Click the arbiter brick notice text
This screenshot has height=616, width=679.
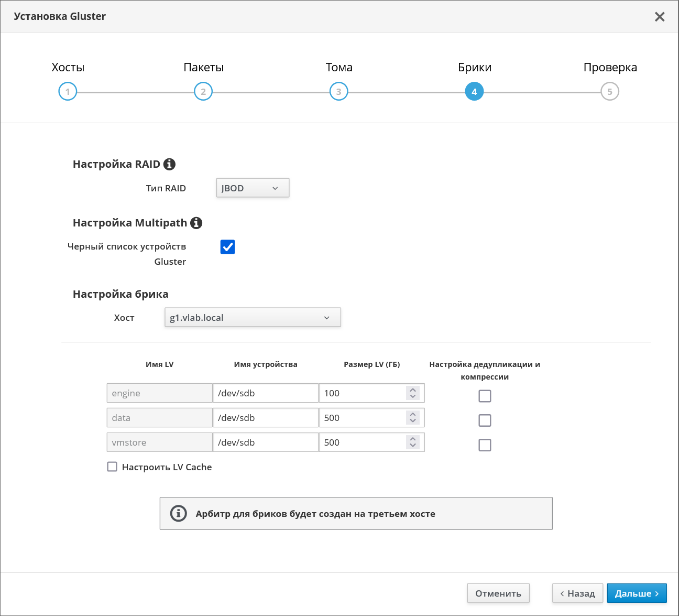315,514
